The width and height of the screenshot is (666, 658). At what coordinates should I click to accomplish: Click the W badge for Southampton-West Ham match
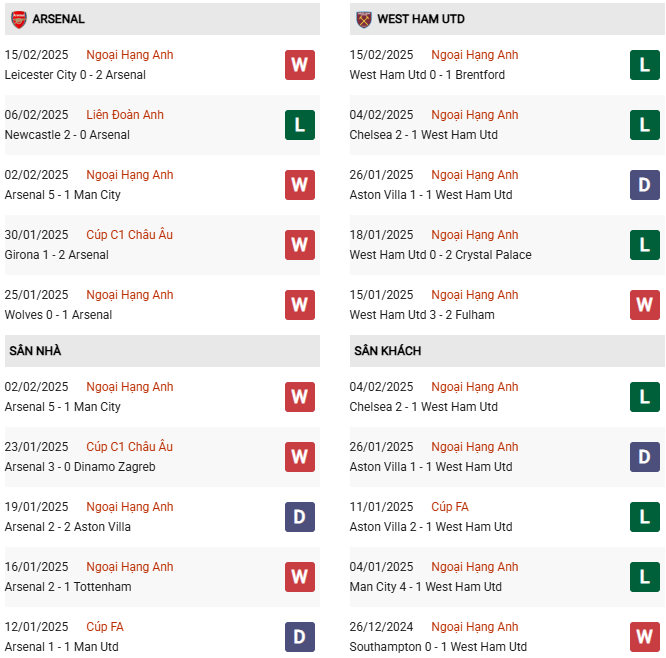pyautogui.click(x=645, y=637)
